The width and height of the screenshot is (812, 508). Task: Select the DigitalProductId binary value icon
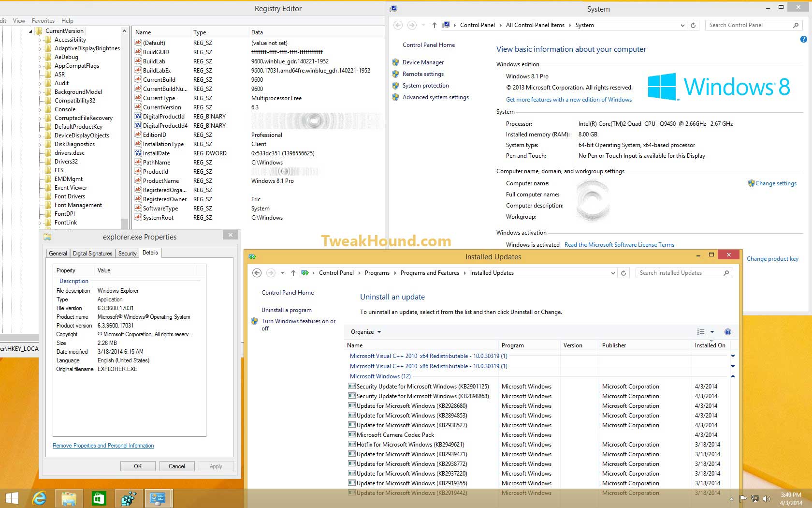[x=138, y=116]
